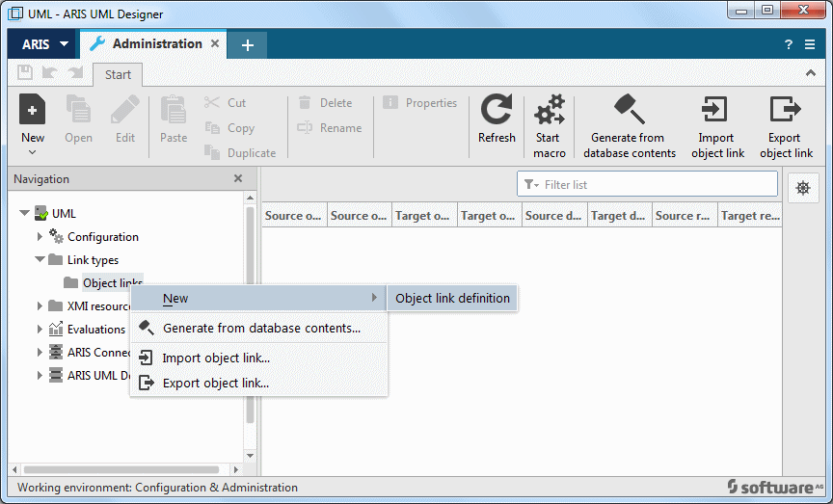
Task: Collapse the ribbon with chevron arrow
Action: click(x=811, y=73)
